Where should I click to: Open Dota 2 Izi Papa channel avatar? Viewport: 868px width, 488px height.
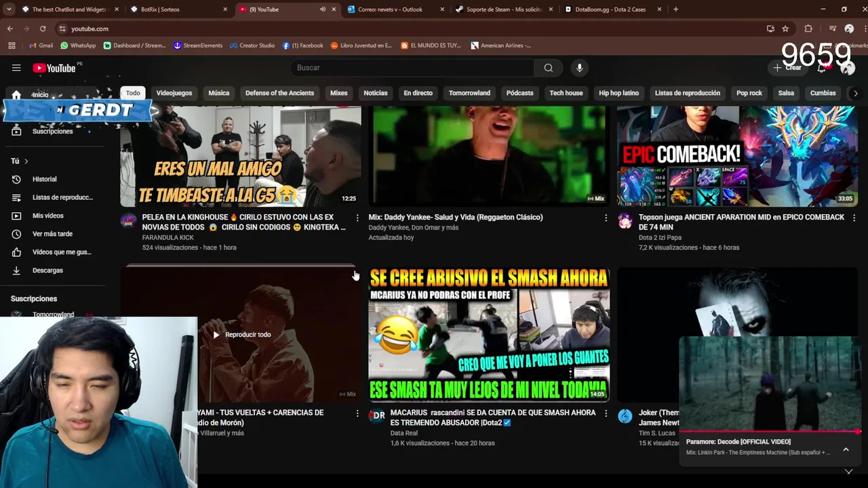pos(625,221)
